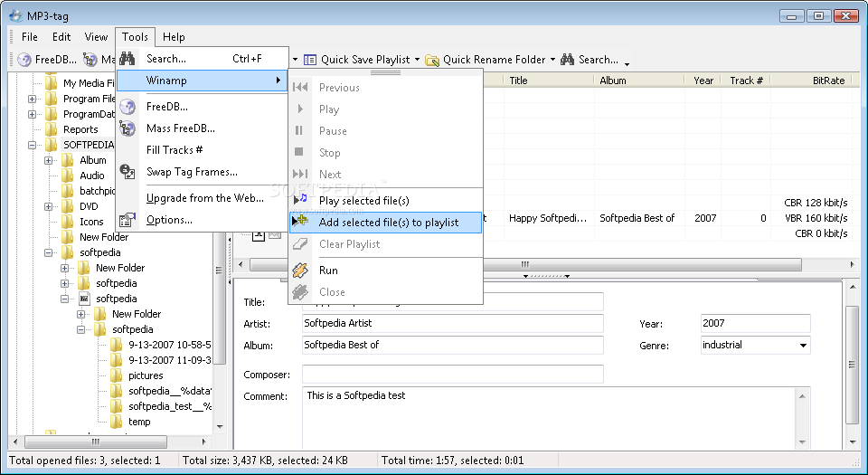Viewport: 868px width, 475px height.
Task: Select the softpedia_test__% folder
Action: 169,406
